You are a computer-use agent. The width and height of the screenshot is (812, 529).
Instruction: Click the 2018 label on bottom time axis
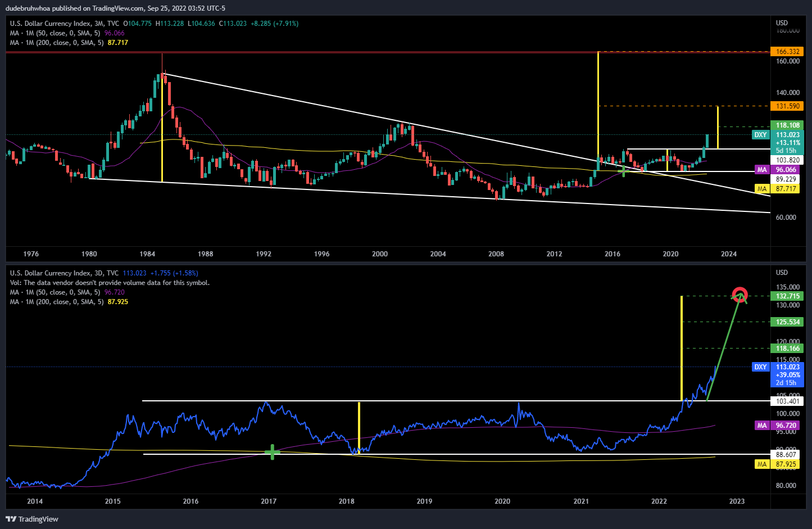point(347,501)
